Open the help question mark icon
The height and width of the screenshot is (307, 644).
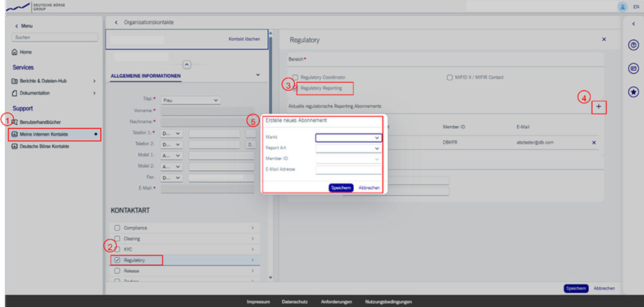point(633,45)
